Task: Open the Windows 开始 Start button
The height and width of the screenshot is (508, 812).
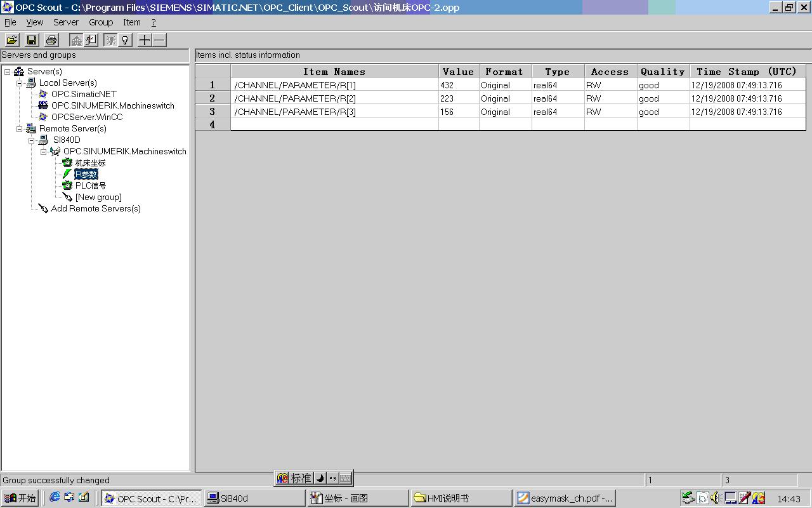Action: tap(20, 498)
